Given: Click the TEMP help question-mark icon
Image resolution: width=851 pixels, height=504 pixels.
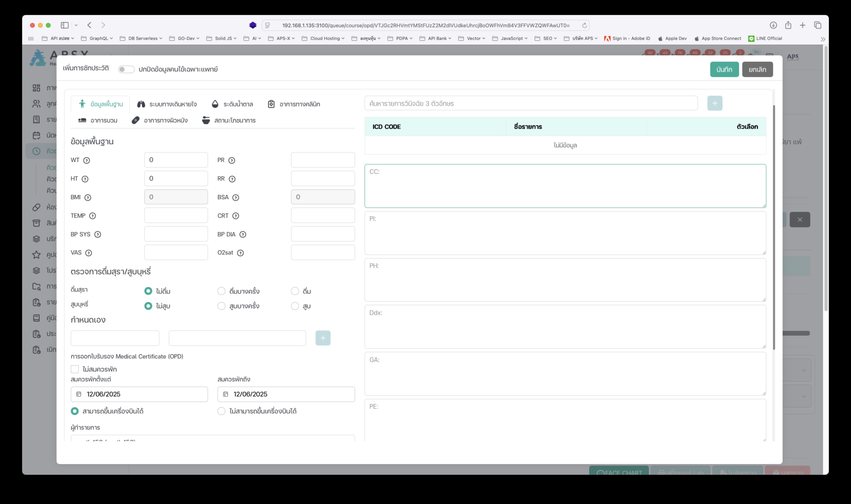Looking at the screenshot, I should point(92,216).
